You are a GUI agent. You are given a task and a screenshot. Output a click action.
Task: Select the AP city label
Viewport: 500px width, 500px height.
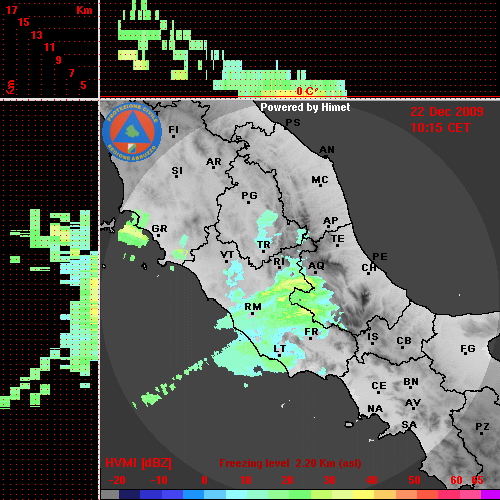click(331, 220)
